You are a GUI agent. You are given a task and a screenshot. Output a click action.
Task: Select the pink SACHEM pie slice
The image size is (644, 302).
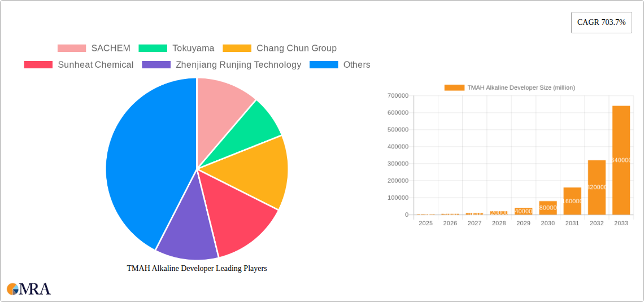point(223,102)
